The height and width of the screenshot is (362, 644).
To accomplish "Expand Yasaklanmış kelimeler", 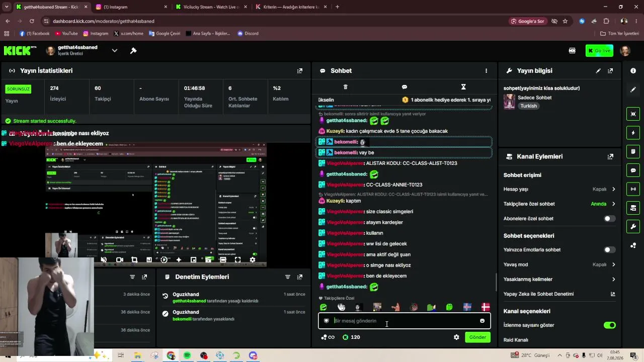I will coord(613,280).
